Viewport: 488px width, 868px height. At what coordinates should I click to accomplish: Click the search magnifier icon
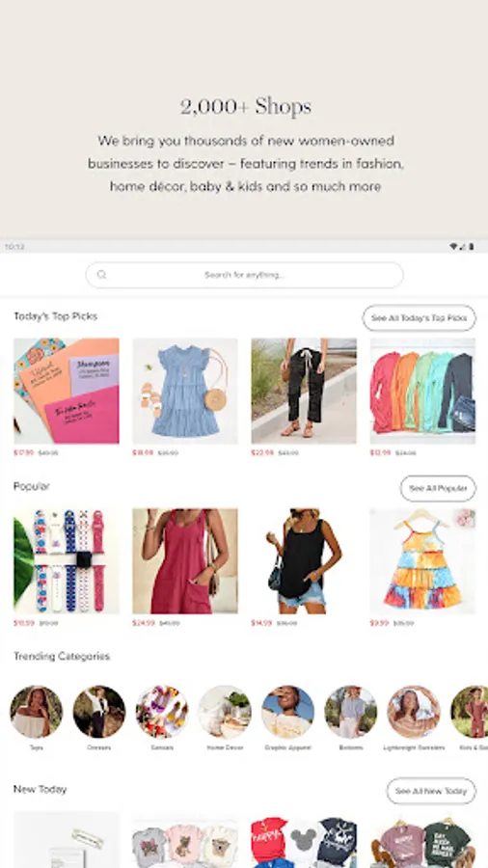click(x=101, y=275)
